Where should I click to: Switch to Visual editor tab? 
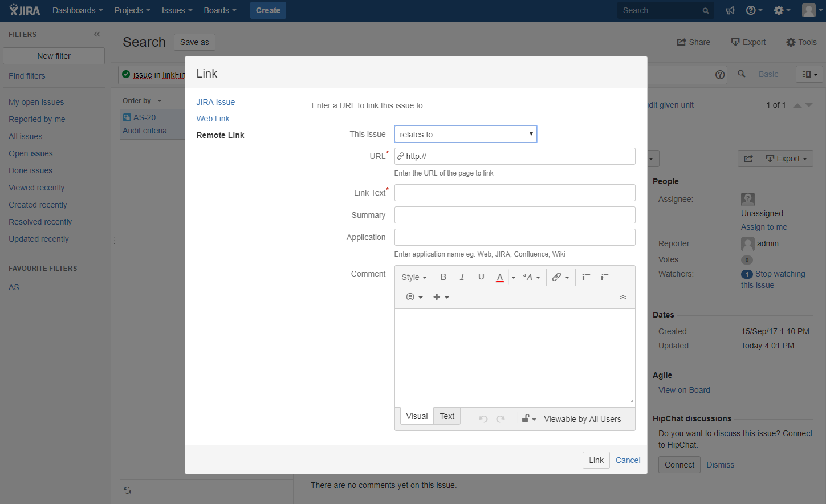[x=417, y=416]
